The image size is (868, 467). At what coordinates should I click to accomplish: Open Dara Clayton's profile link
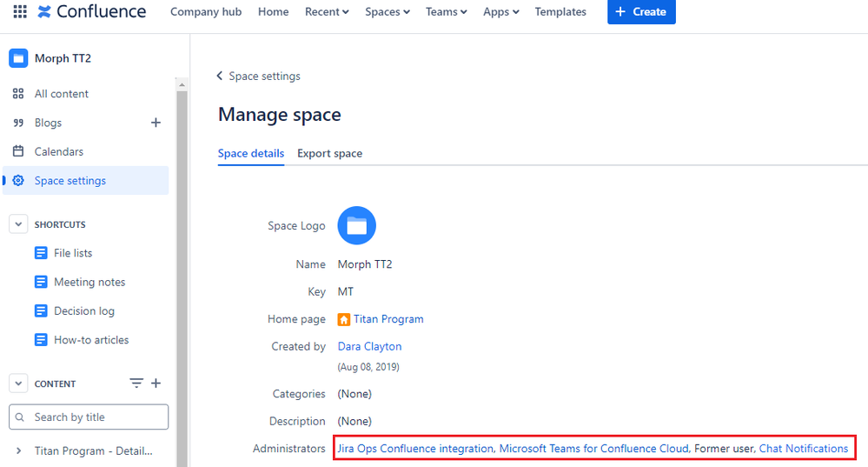coord(370,346)
